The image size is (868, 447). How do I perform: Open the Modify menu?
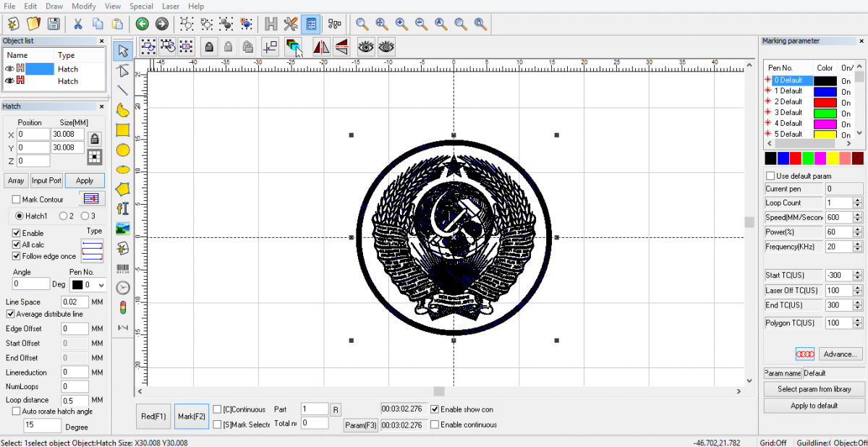point(84,6)
